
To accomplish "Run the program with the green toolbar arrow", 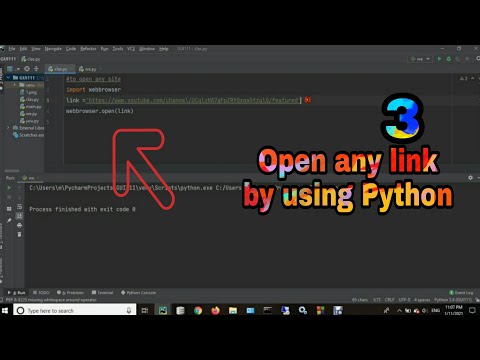I will click(x=439, y=59).
